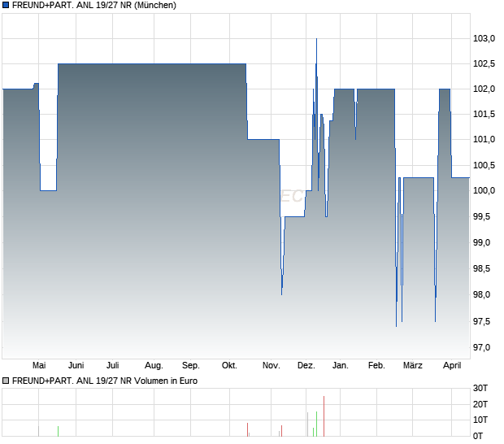Select the 100,0 price axis label
Screen dimensions: 504x444
click(x=484, y=190)
